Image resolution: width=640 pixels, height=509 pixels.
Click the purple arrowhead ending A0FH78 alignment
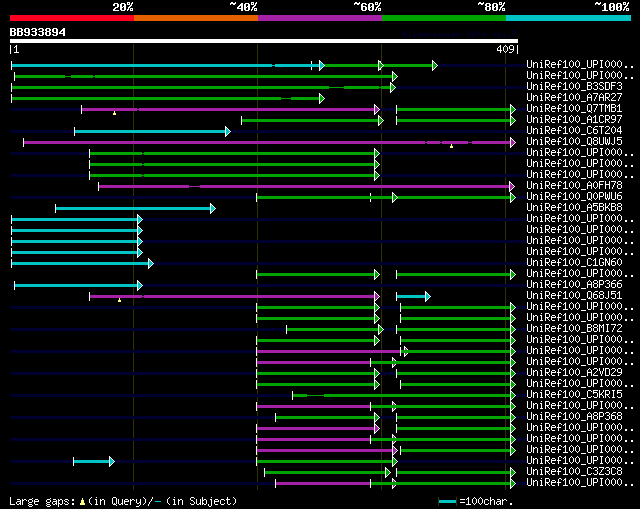tap(512, 187)
